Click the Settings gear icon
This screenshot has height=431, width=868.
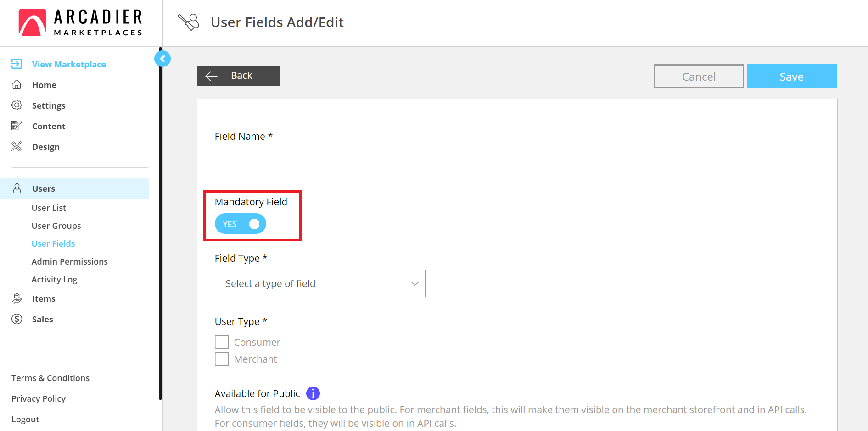click(x=17, y=105)
